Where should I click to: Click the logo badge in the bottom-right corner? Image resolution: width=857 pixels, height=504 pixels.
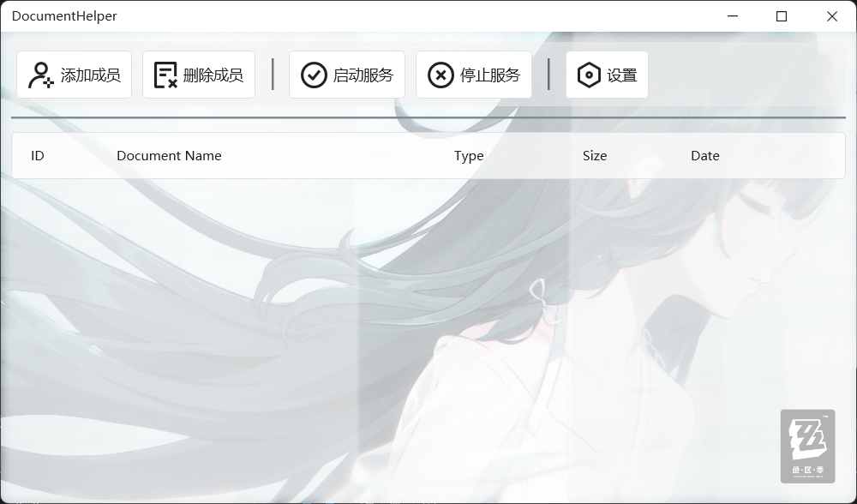(807, 446)
